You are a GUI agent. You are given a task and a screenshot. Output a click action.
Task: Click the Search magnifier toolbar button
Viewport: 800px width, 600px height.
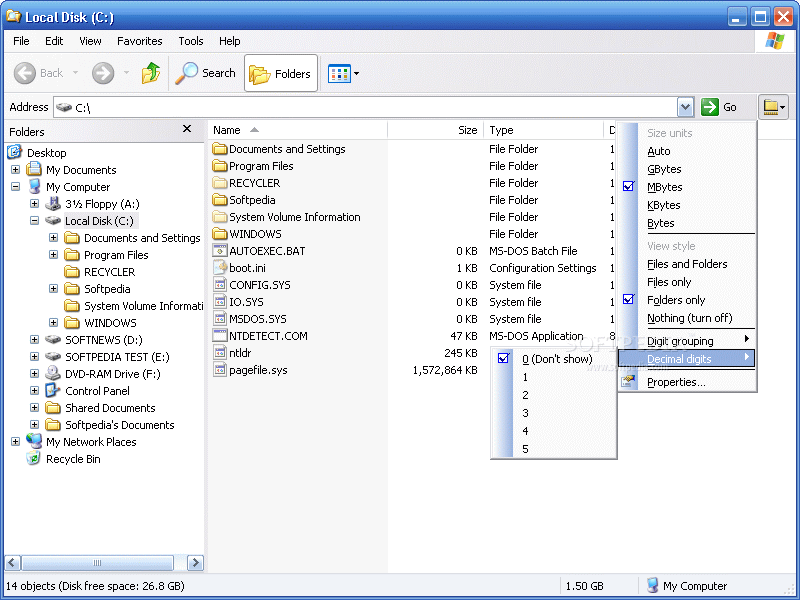pyautogui.click(x=206, y=73)
